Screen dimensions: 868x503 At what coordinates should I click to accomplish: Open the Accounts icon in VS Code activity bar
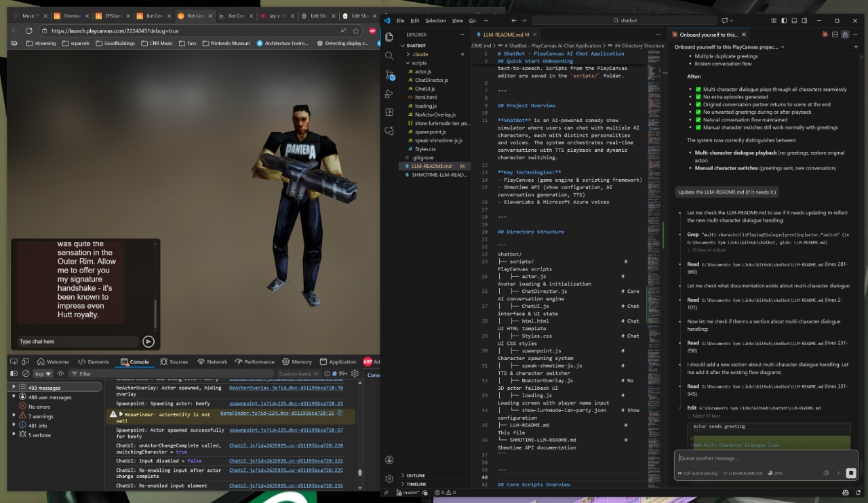tap(389, 460)
